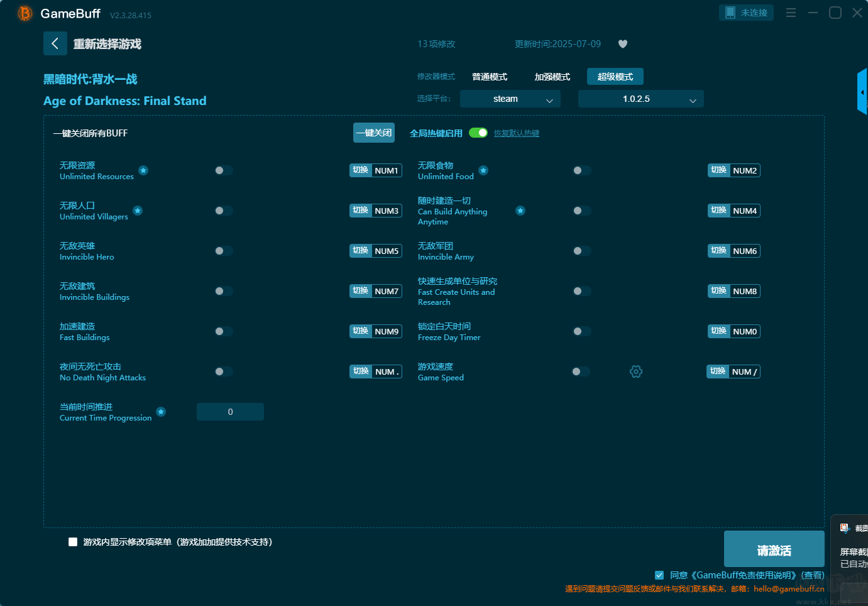Click 一键关闭 close all buffs button
Screen dimensions: 868x606
coord(374,133)
